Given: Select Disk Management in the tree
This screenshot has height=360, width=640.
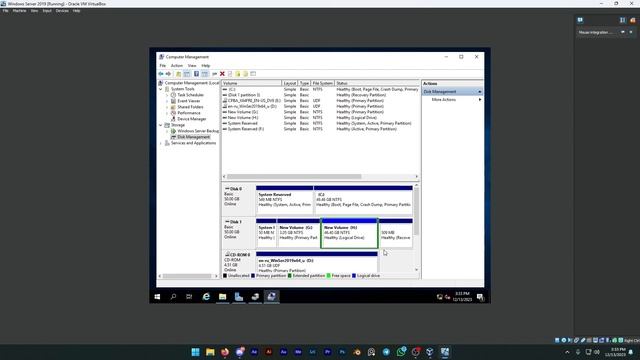Looking at the screenshot, I should (x=193, y=137).
